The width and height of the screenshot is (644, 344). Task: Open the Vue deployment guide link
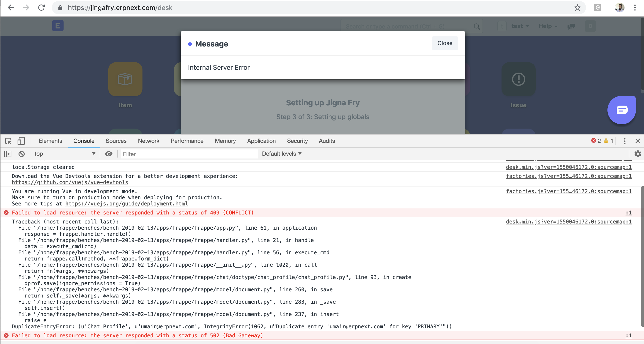tap(127, 204)
